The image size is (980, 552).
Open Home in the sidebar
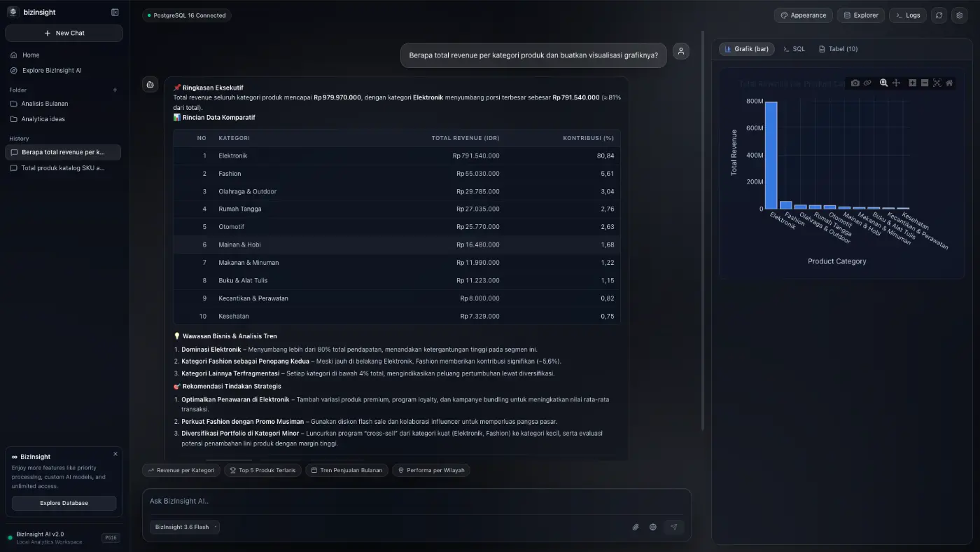coord(64,55)
